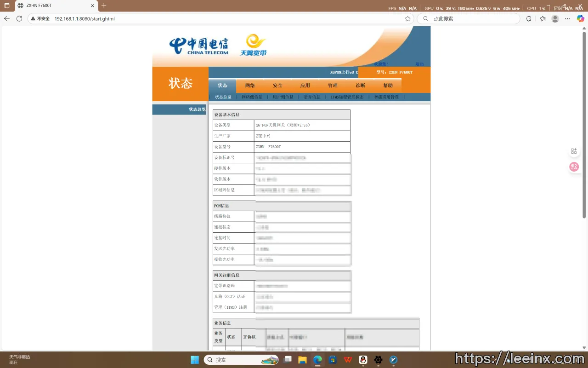Open the ITMS远程管理状态 submenu
The height and width of the screenshot is (368, 588).
[347, 97]
